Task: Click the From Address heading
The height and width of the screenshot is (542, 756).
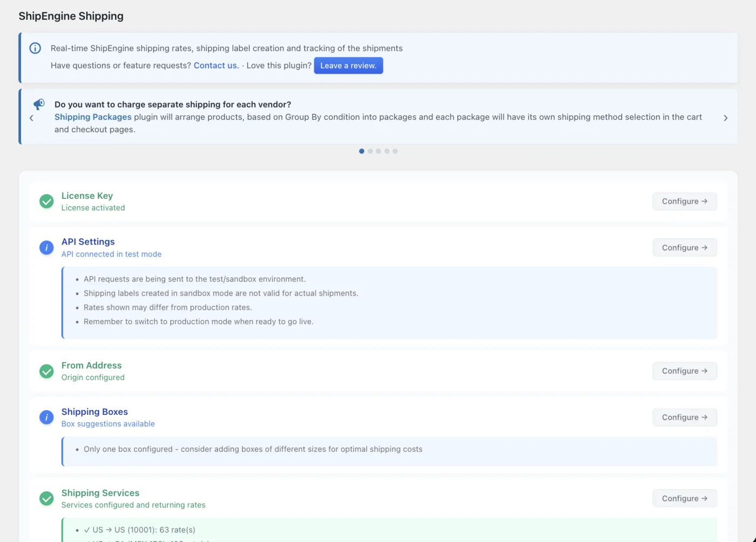Action: coord(91,365)
